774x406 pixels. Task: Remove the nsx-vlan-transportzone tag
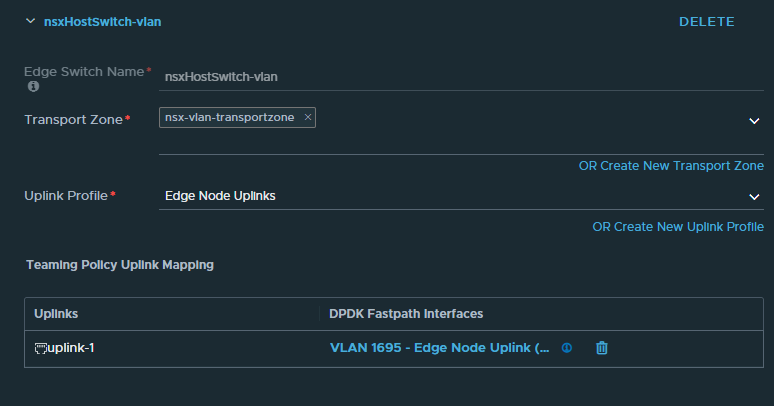click(307, 117)
